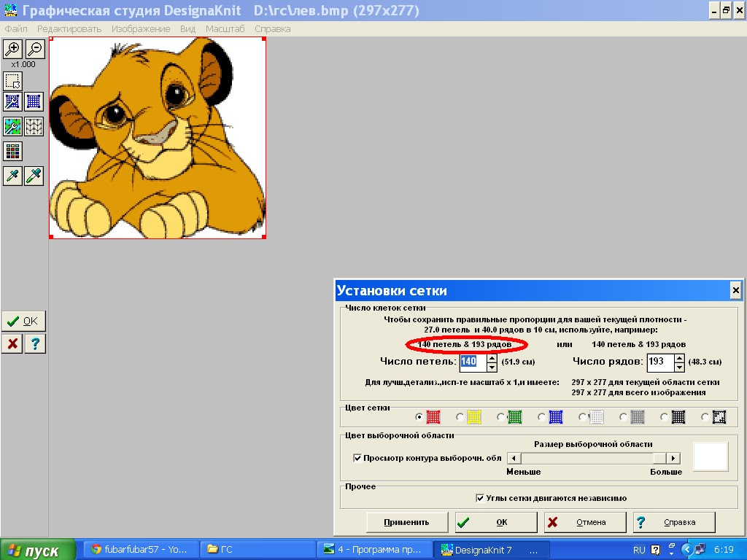Click the zoom out magnifier tool
This screenshot has height=560, width=747.
coord(35,49)
